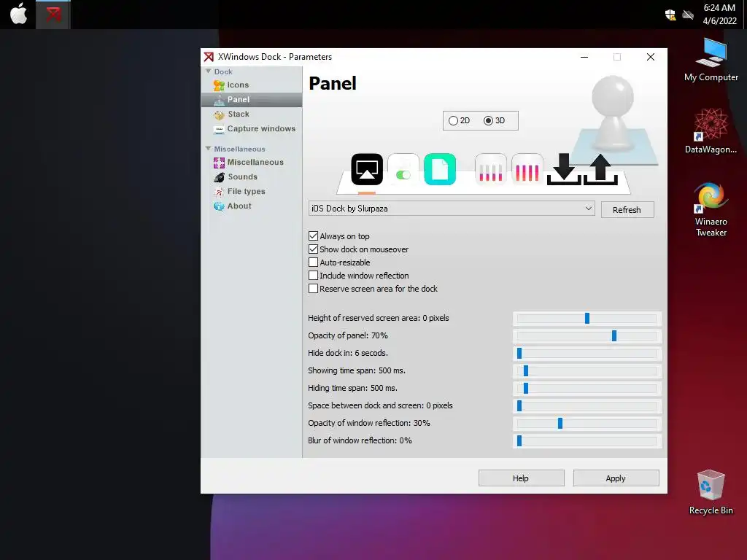This screenshot has width=747, height=560.
Task: Open the Miscellaneous settings page item
Action: [255, 163]
